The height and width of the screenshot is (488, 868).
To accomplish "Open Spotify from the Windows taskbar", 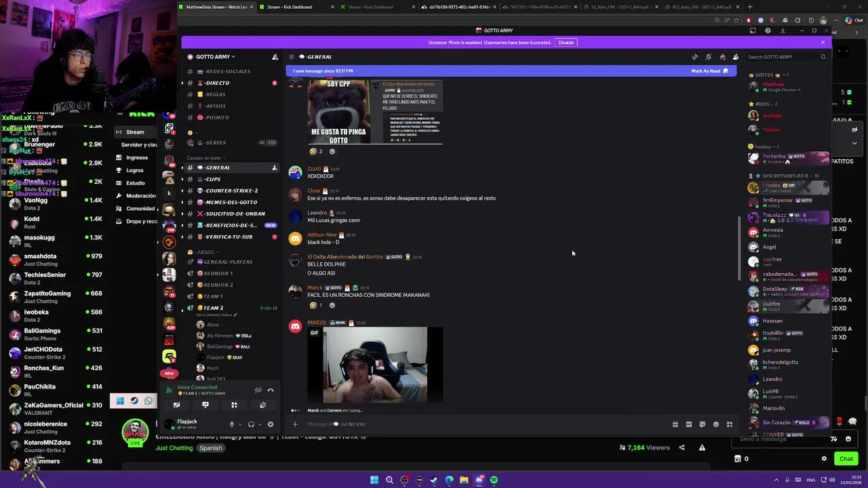I will 494,480.
